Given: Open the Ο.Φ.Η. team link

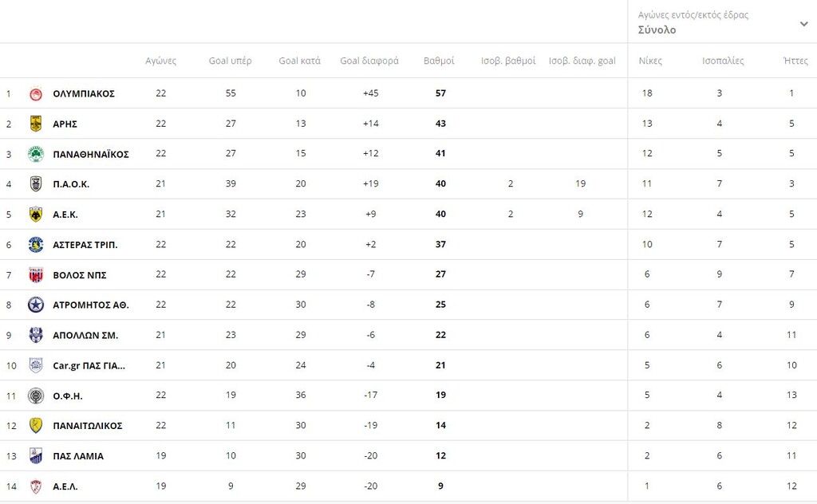Looking at the screenshot, I should pos(68,396).
